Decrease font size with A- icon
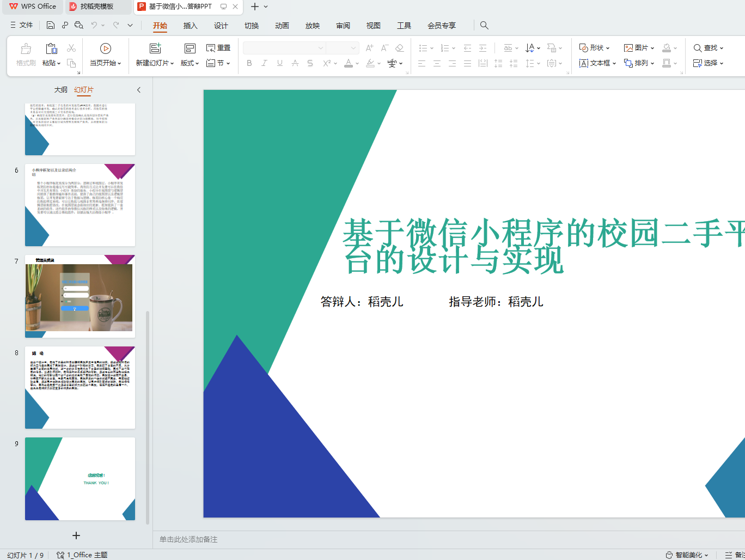This screenshot has width=745, height=560. tap(384, 48)
